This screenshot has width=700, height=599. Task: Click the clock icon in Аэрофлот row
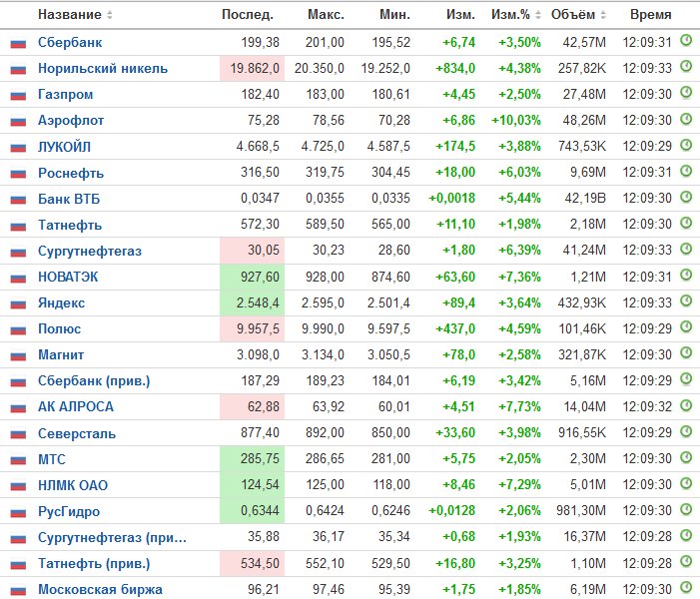coord(686,119)
